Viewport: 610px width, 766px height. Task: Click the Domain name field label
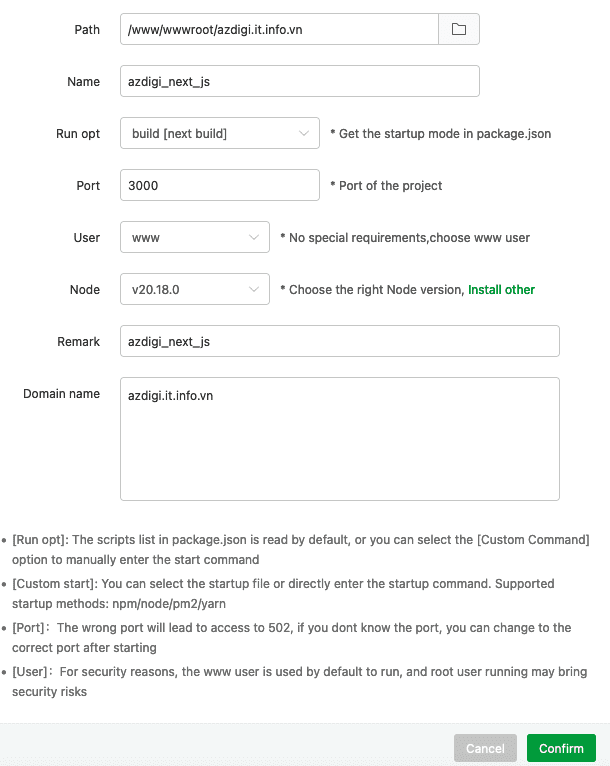[x=61, y=393]
